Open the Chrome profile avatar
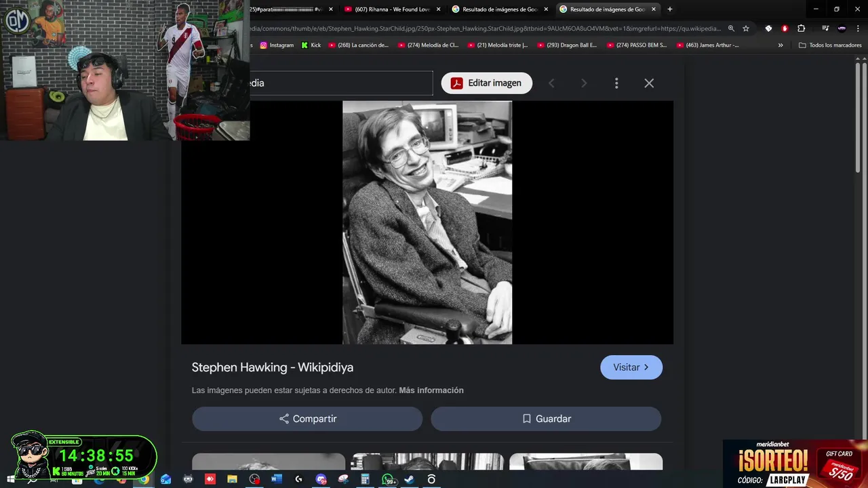This screenshot has width=868, height=488. 842,28
